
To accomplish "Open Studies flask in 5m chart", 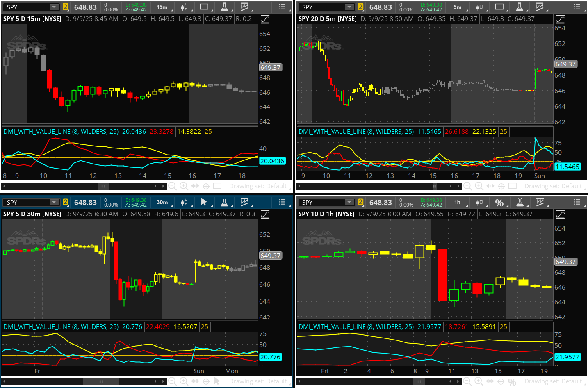I will click(x=520, y=7).
